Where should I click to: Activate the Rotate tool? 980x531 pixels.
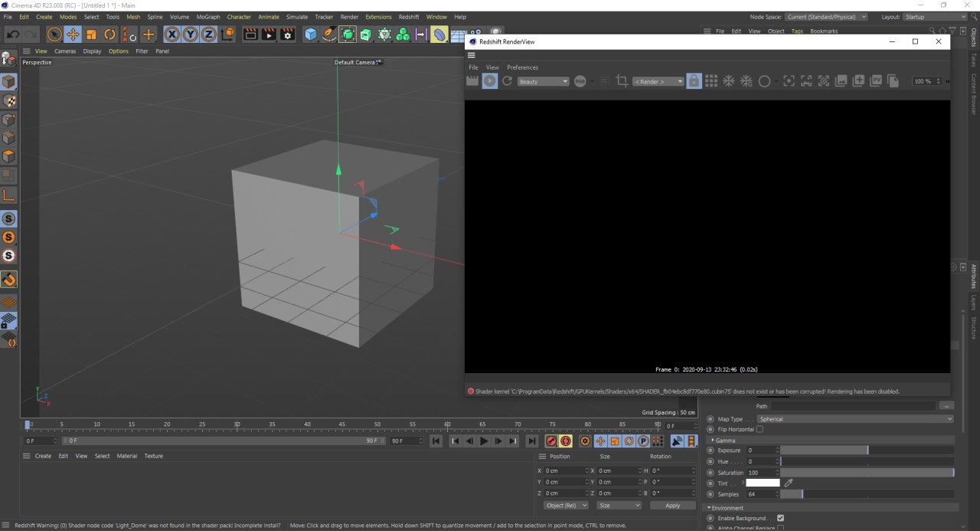click(109, 34)
